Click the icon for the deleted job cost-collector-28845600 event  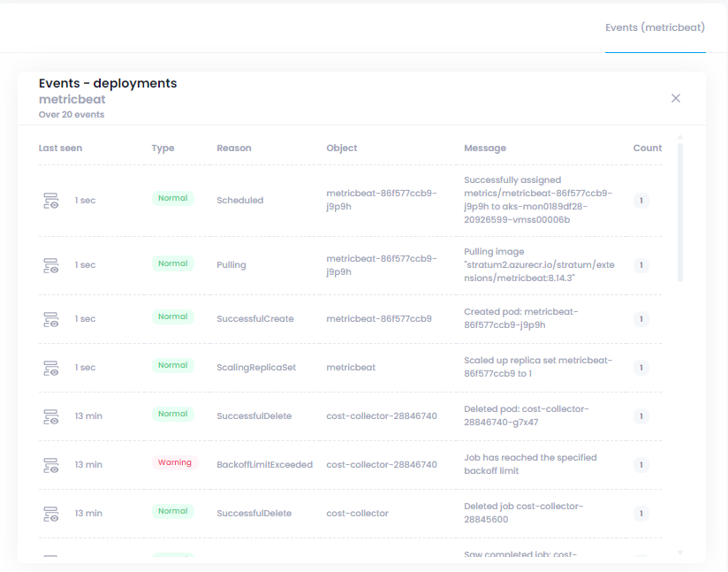[x=51, y=513]
